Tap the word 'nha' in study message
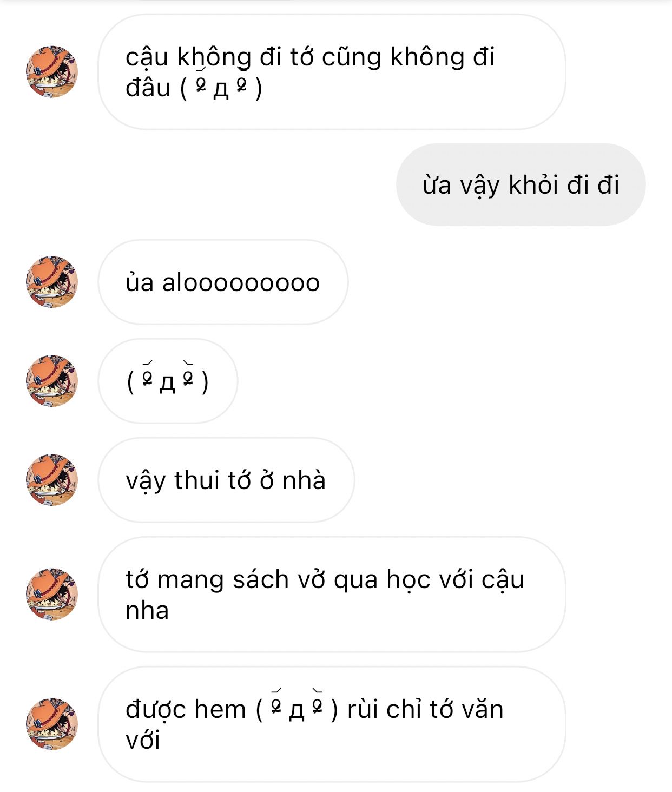 (147, 610)
